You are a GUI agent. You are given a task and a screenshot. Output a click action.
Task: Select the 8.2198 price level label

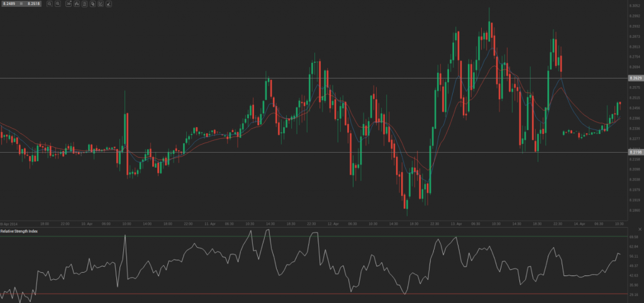coord(635,152)
